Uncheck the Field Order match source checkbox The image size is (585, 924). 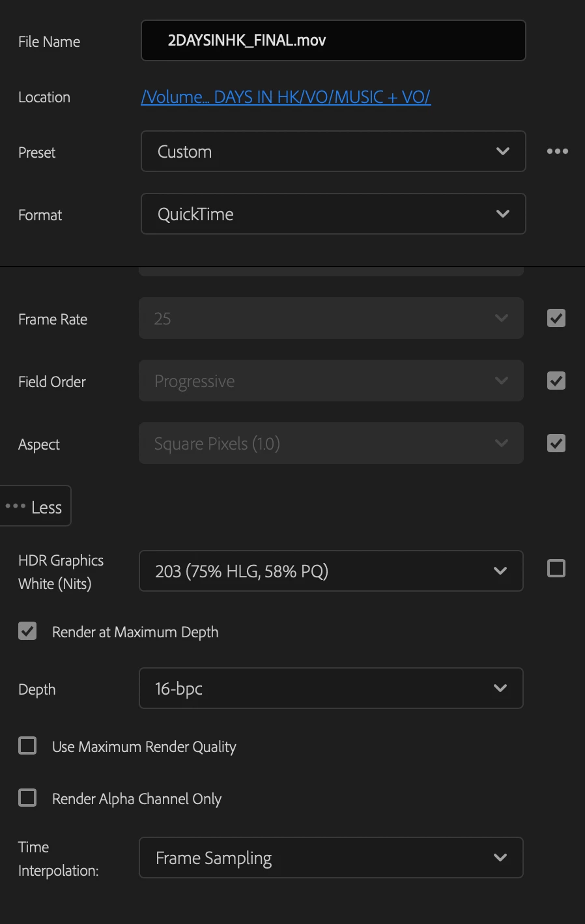(x=556, y=381)
